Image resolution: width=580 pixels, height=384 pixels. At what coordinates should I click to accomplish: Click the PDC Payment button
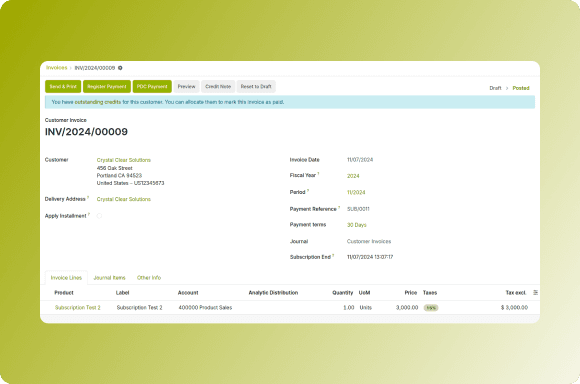pos(152,87)
